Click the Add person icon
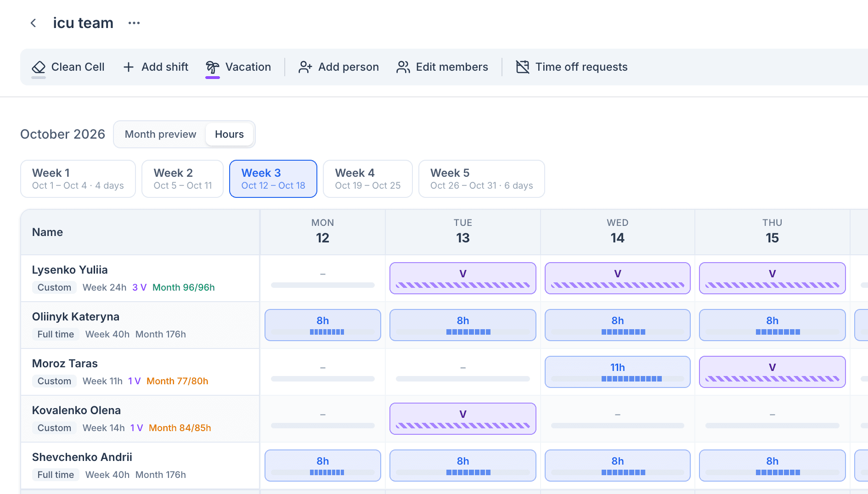 (x=305, y=67)
